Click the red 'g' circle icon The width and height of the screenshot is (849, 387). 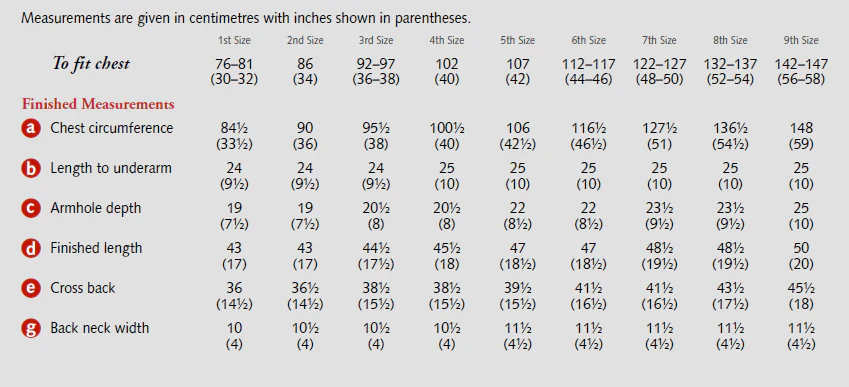31,329
